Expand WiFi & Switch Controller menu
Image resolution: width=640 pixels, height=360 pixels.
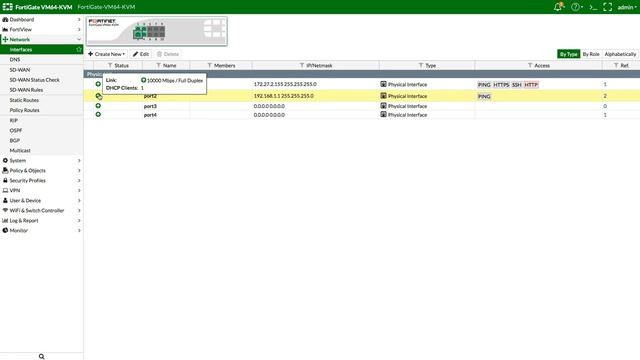tap(41, 211)
